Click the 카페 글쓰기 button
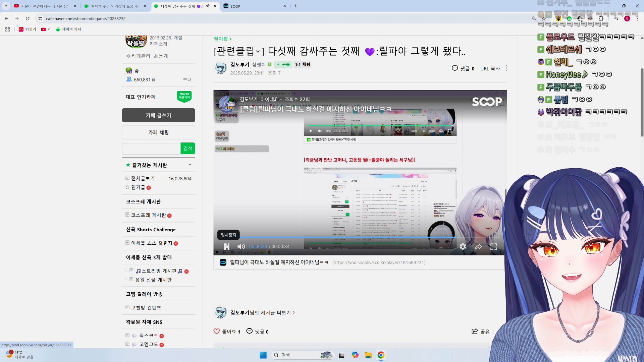Viewport: 644px width, 362px height. [158, 115]
